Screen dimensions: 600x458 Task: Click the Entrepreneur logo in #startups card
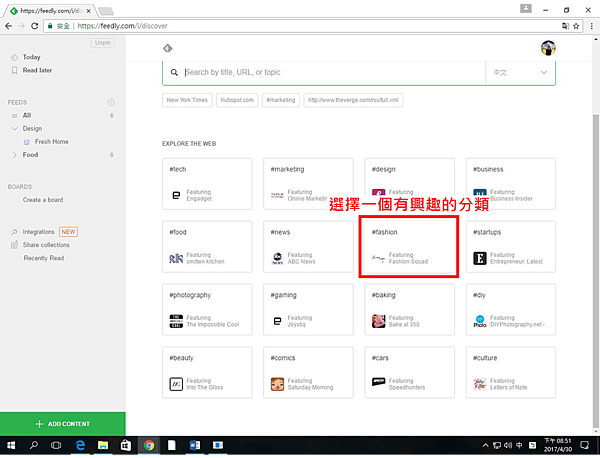coord(480,259)
